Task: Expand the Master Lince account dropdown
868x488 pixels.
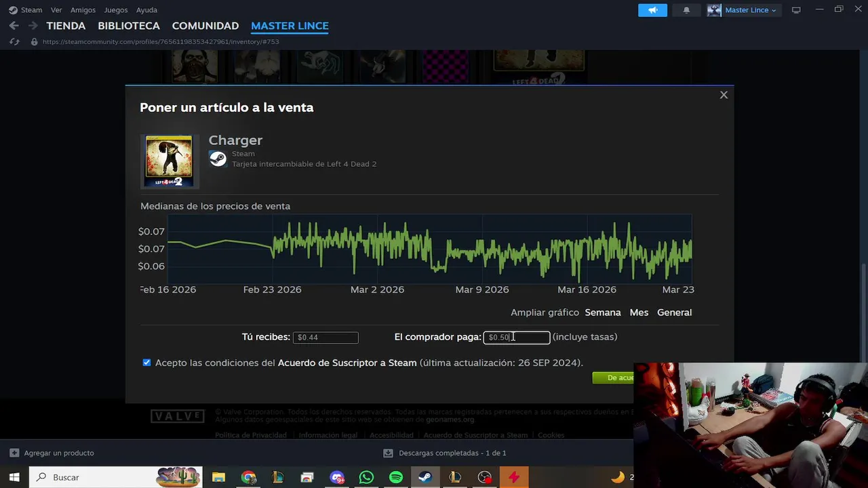Action: pos(743,10)
